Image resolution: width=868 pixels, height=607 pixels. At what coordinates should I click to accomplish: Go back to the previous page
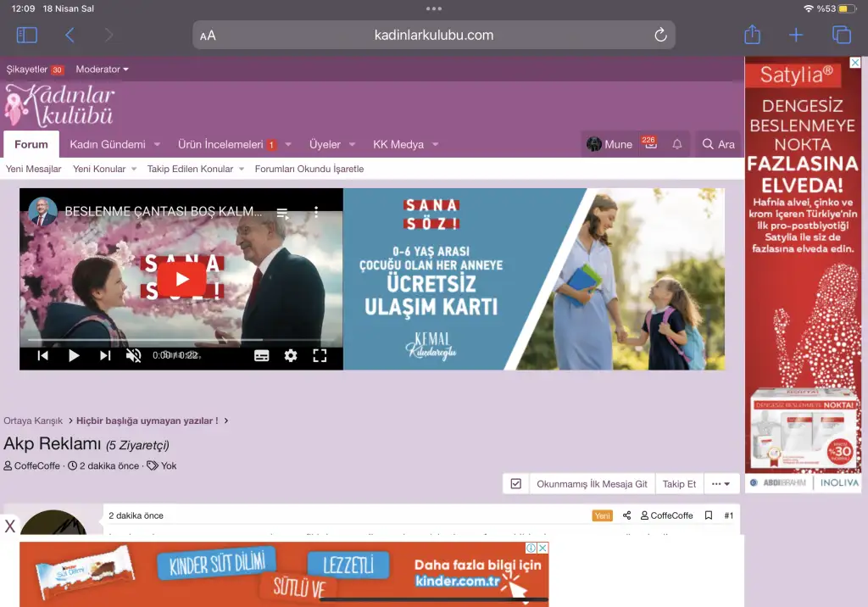click(x=70, y=35)
